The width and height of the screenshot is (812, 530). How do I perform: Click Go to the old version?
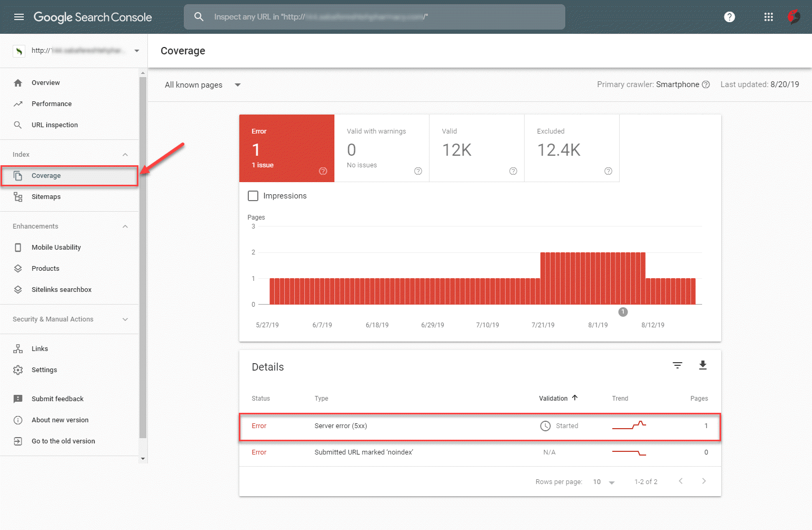point(63,441)
